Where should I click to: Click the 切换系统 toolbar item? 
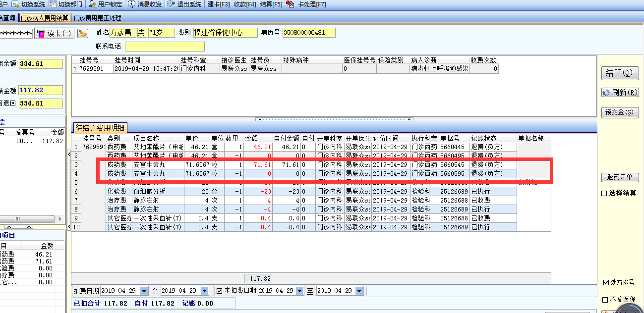pos(28,4)
